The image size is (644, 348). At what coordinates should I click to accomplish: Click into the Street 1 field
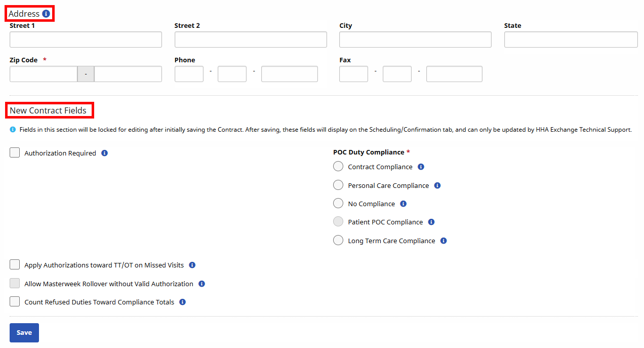point(86,40)
